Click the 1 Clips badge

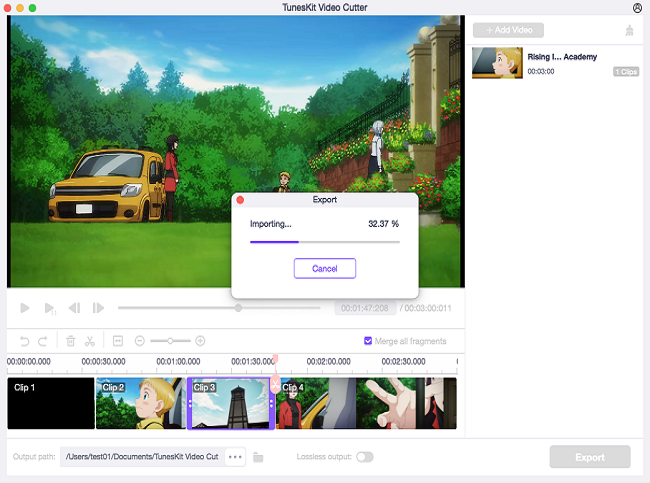(626, 72)
